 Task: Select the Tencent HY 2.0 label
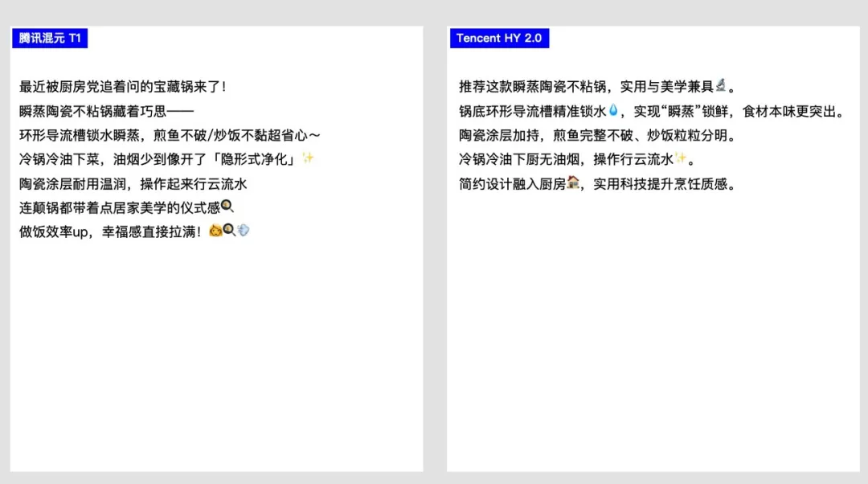tap(499, 38)
